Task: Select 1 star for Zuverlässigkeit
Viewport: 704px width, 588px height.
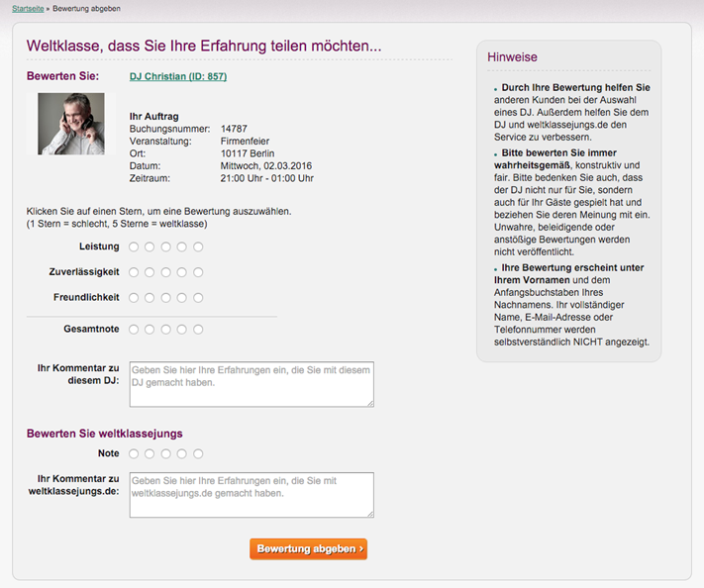Action: (x=134, y=272)
